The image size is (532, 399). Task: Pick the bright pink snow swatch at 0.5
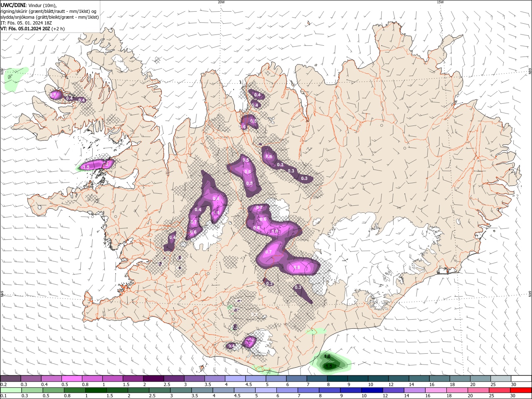click(72, 379)
